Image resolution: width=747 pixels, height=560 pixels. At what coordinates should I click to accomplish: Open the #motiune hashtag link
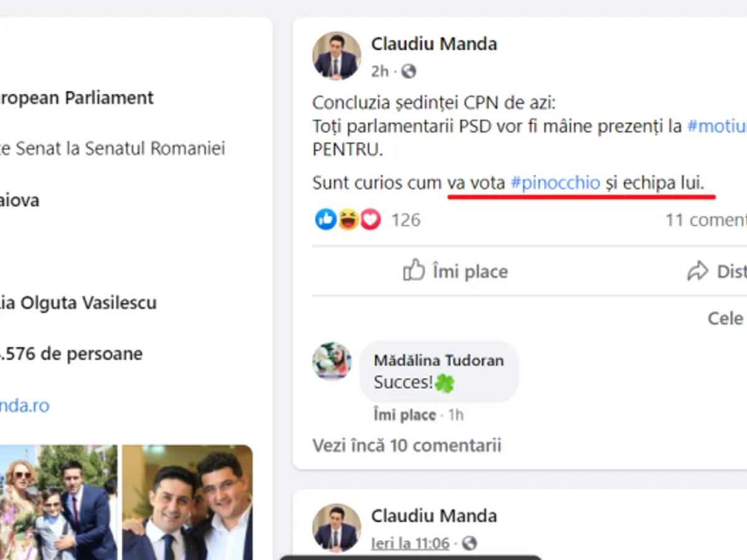(716, 126)
